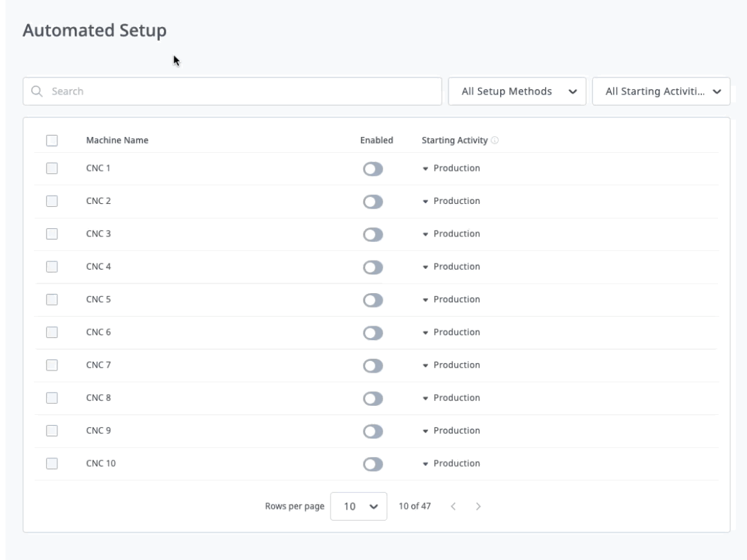Click the previous page arrow
747x560 pixels.
(x=454, y=505)
